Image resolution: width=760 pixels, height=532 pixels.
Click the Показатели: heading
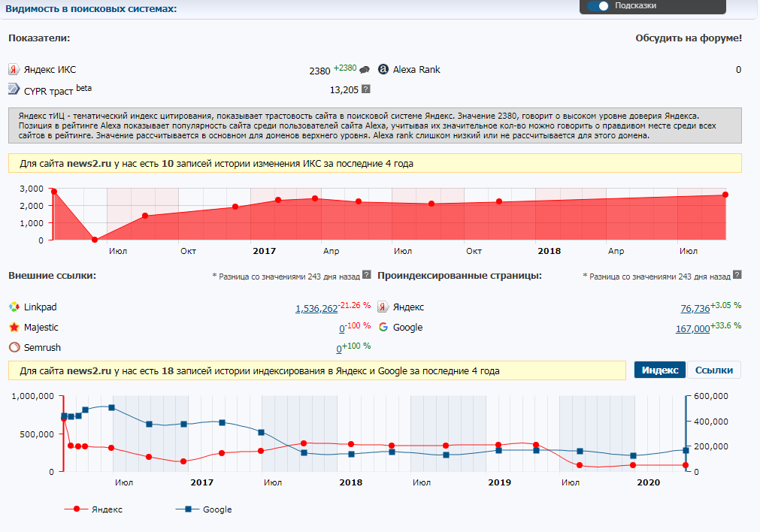[39, 38]
